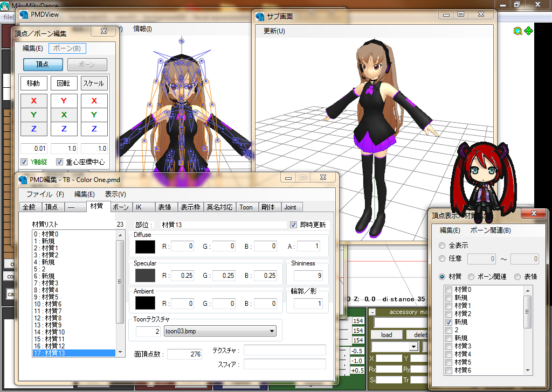Click the Ambient color swatch
The image size is (552, 392).
[x=145, y=303]
